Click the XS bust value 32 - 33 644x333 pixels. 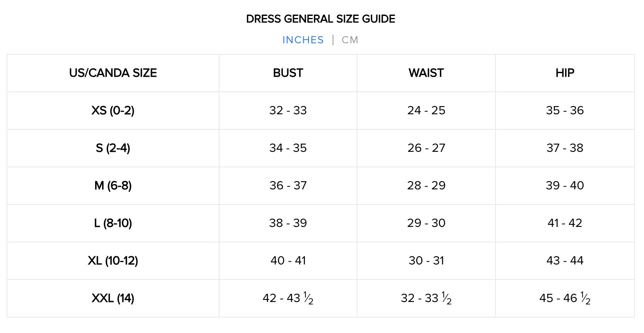click(x=288, y=111)
